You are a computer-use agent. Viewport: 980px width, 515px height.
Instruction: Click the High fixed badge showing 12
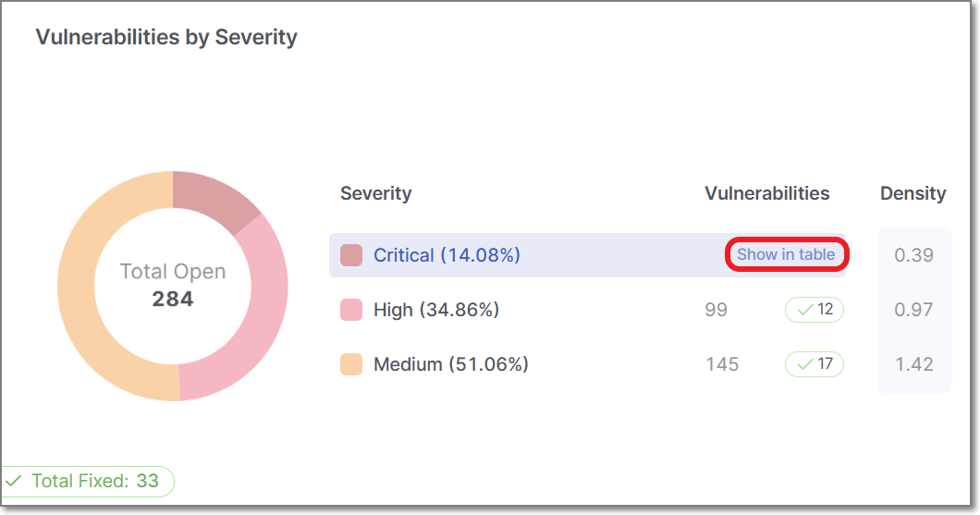[x=815, y=310]
